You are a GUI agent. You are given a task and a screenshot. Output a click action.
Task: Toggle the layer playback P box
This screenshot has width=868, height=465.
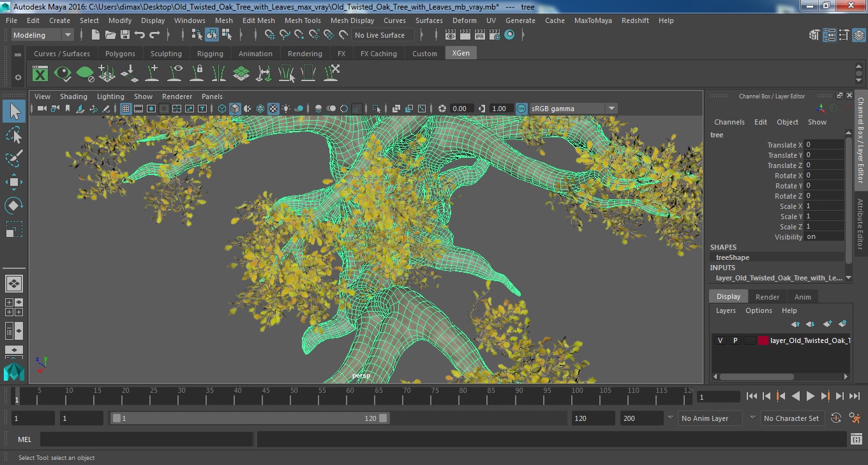[x=735, y=340]
